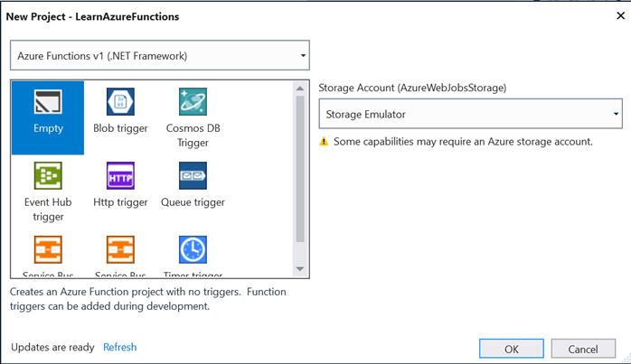This screenshot has height=364, width=631.
Task: Pick the Event Hub trigger template
Action: click(x=48, y=176)
